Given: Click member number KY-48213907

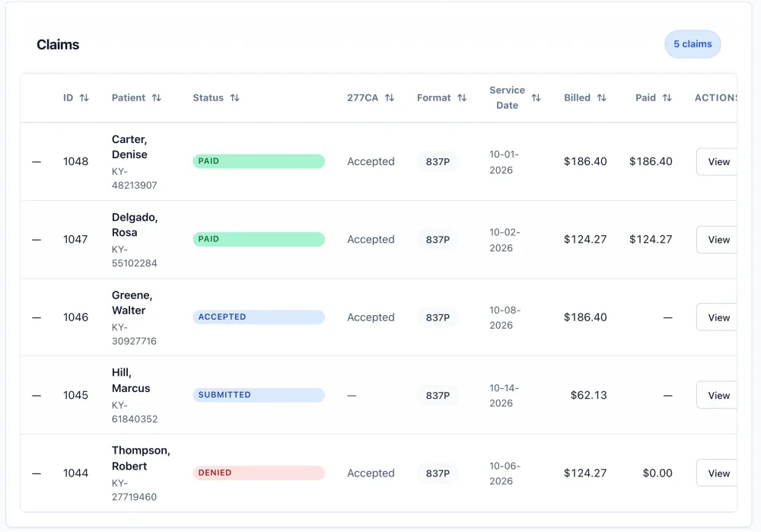Looking at the screenshot, I should pyautogui.click(x=135, y=178).
